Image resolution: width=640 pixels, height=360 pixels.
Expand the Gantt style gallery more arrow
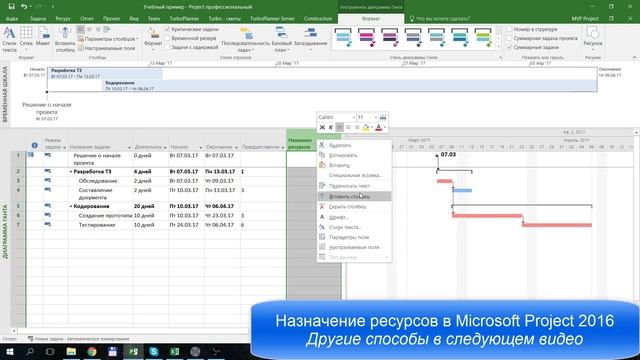[498, 47]
